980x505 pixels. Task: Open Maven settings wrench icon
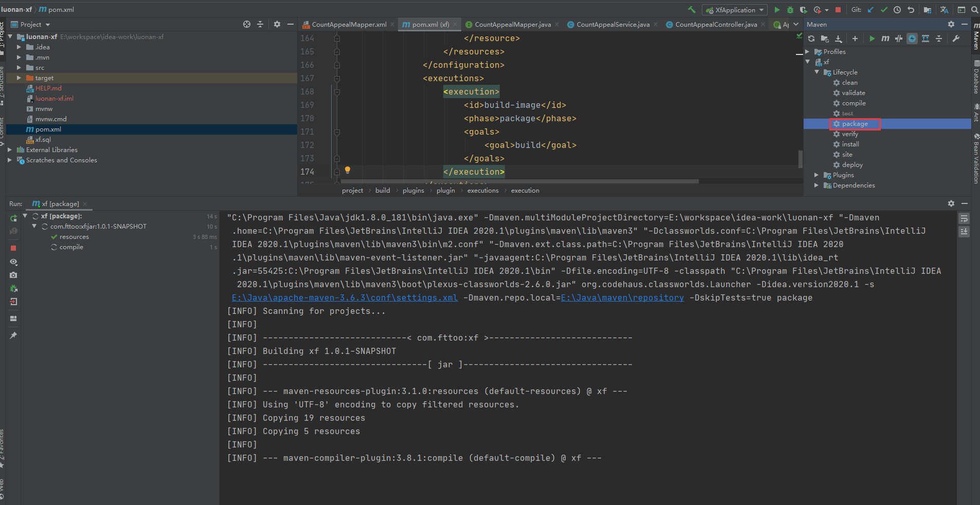956,39
